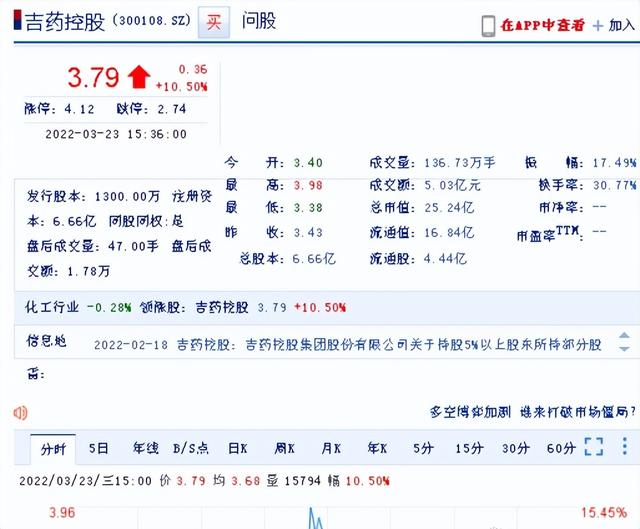Click the 买 buy button
The image size is (640, 529).
point(214,22)
